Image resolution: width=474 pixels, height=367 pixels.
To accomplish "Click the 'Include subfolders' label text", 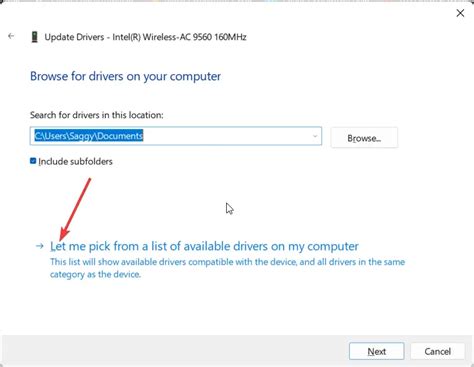I will 75,162.
